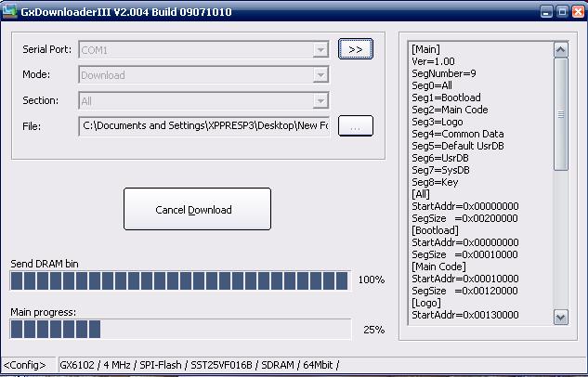Select the SegSize =0x00010000 line
The width and height of the screenshot is (588, 377).
coord(464,254)
